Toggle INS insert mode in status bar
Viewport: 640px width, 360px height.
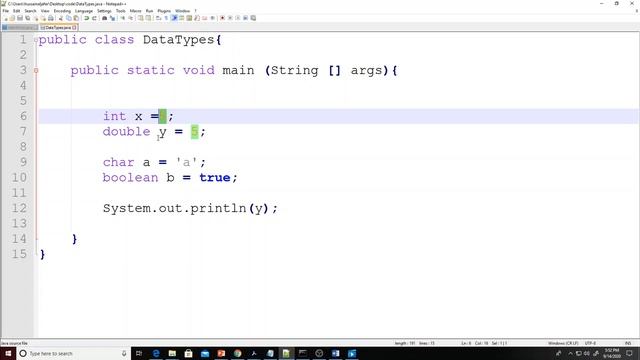628,343
